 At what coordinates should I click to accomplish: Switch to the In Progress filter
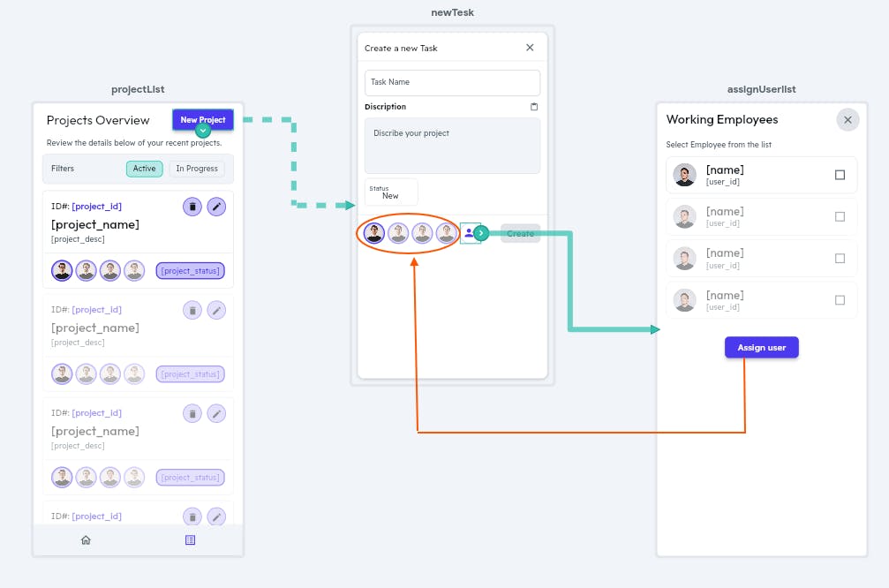pyautogui.click(x=197, y=169)
